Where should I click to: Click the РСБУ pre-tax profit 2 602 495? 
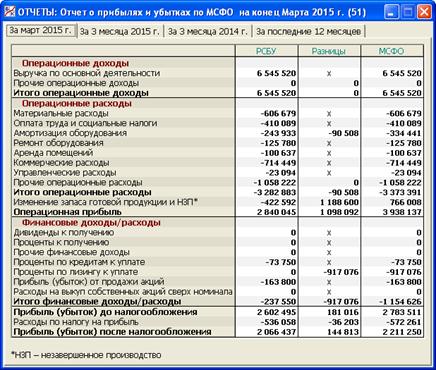pyautogui.click(x=276, y=312)
